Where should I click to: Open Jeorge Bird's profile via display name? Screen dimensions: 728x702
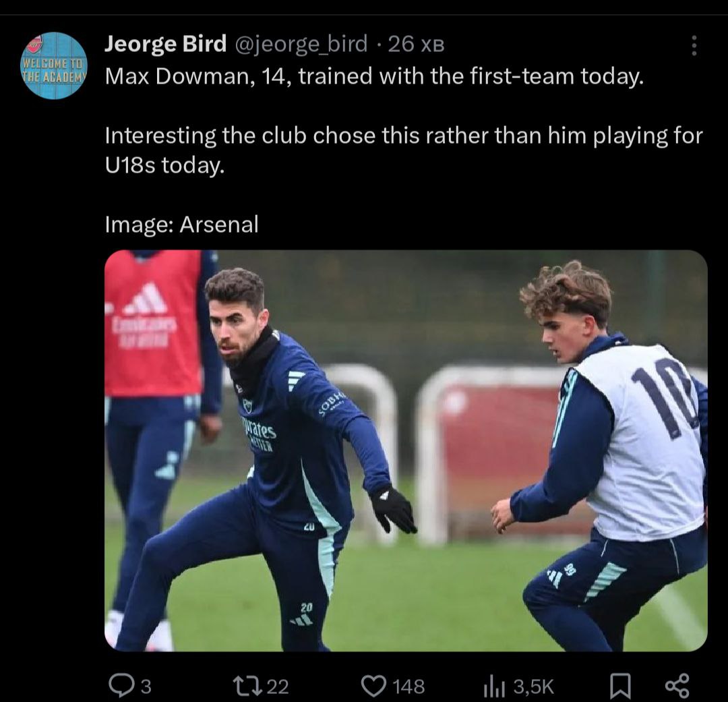coord(165,45)
